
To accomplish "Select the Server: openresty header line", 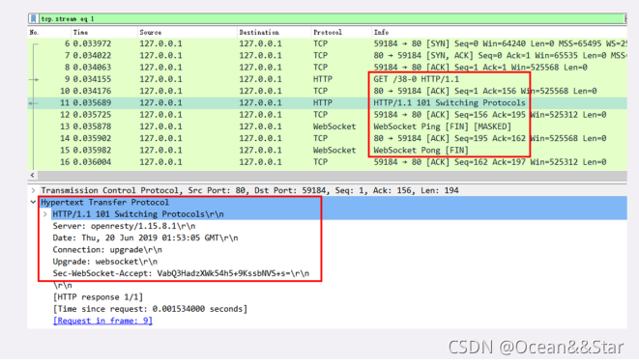I will click(124, 226).
